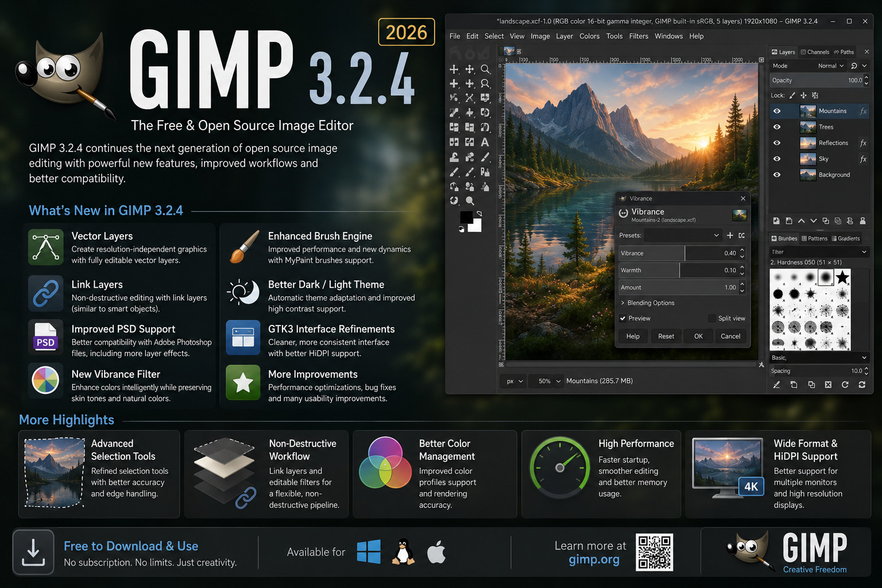Open the layer Mode Normal dropdown
The width and height of the screenshot is (882, 588).
[808, 66]
